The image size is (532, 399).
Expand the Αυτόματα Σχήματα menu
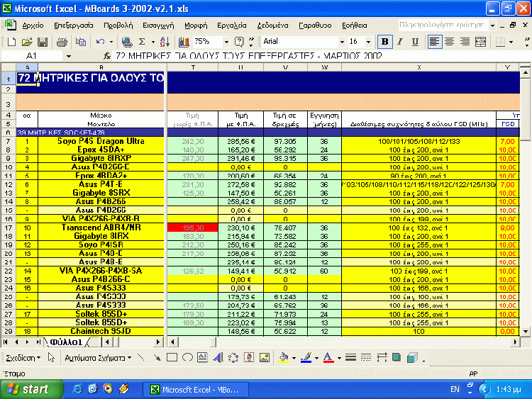coord(98,358)
